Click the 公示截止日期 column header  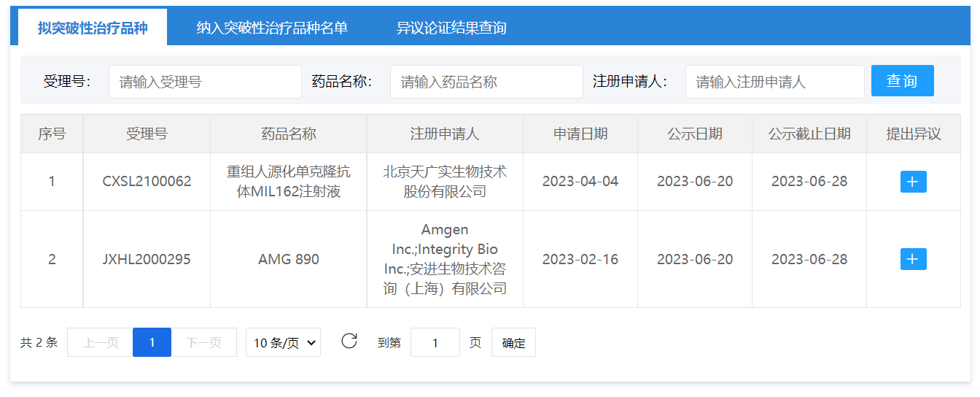tap(809, 134)
